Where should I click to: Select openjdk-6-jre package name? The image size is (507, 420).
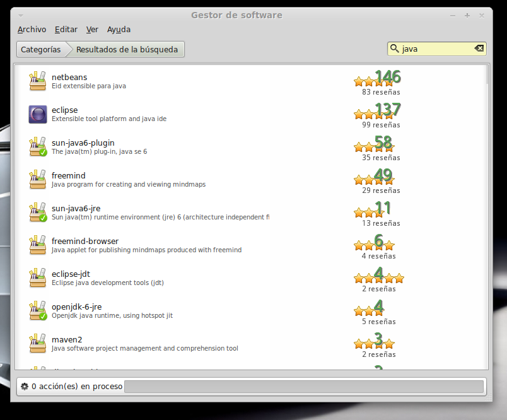77,307
